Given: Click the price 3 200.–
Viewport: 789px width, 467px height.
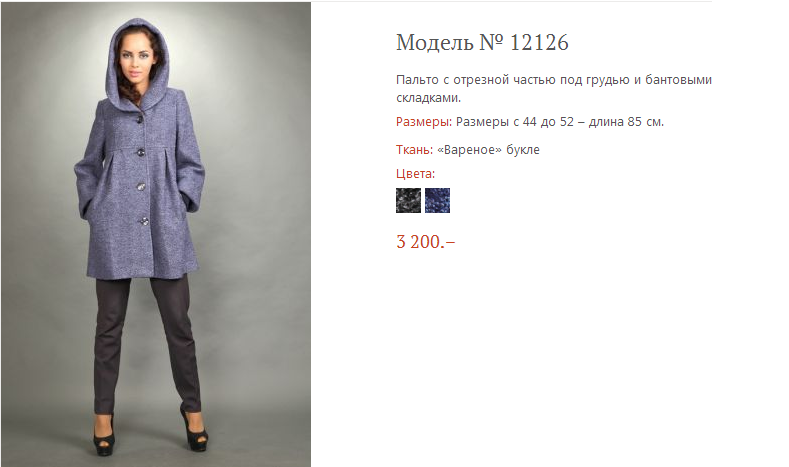Looking at the screenshot, I should point(426,242).
